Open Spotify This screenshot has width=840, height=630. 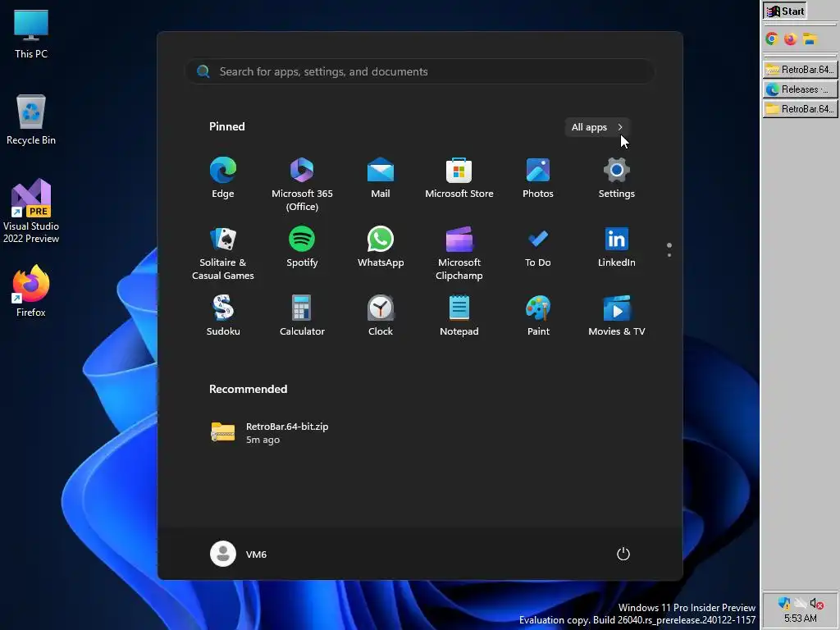point(302,247)
